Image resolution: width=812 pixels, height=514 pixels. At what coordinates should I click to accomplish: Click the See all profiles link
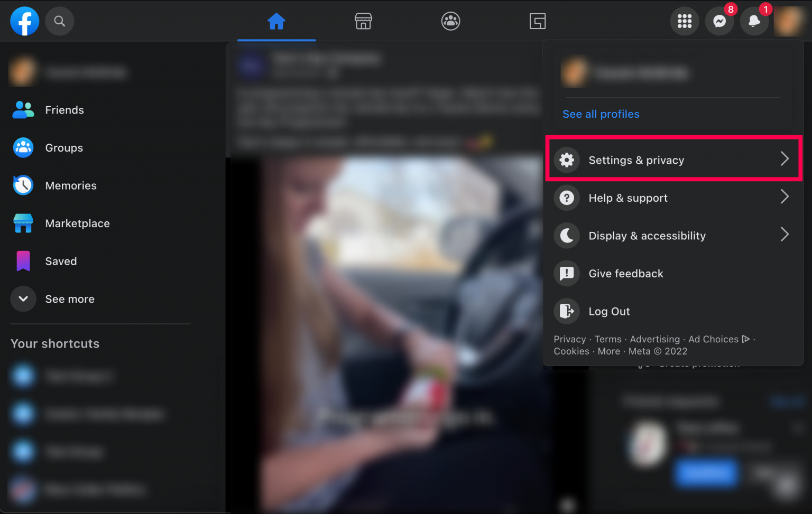click(x=601, y=114)
